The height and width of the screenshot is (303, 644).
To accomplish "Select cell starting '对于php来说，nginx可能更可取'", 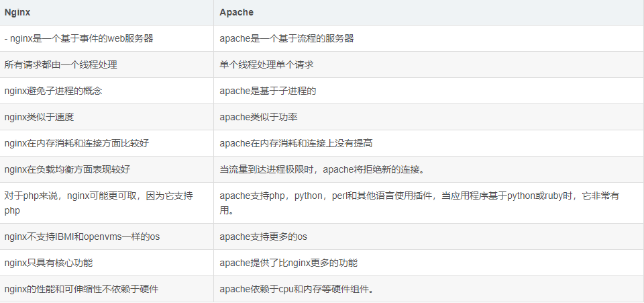I will 107,203.
